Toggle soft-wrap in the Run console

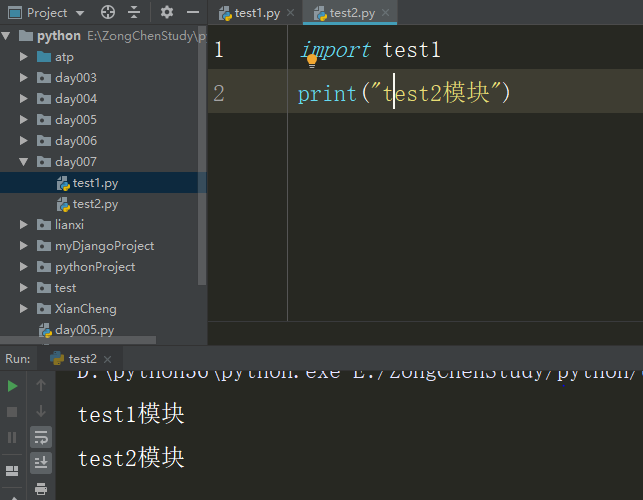[41, 436]
